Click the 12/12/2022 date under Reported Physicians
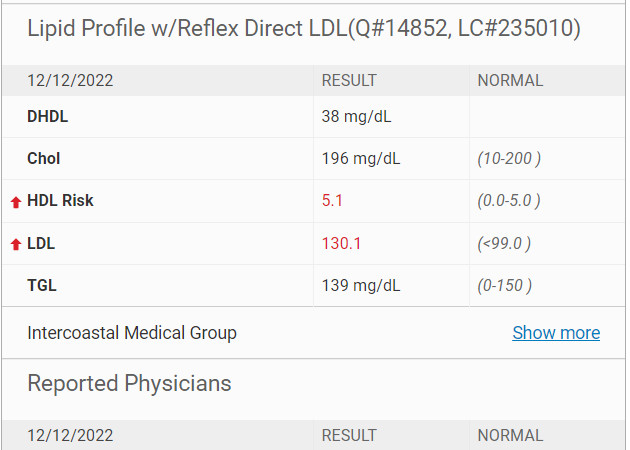This screenshot has height=450, width=630. tap(70, 436)
